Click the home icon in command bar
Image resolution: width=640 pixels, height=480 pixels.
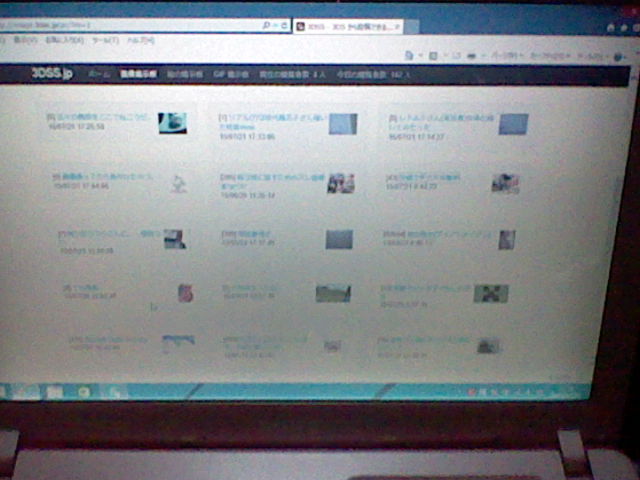[410, 55]
